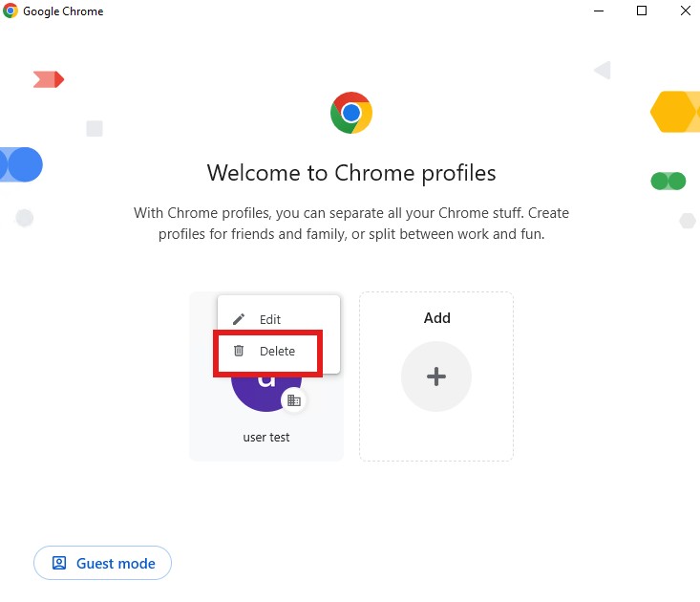Select the pencil Edit icon
The height and width of the screenshot is (602, 700).
tap(239, 319)
